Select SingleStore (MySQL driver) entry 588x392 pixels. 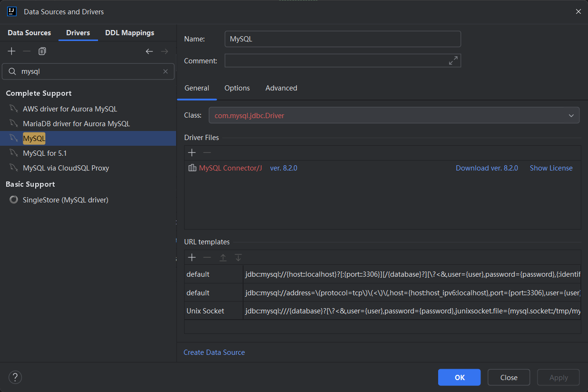tap(66, 200)
